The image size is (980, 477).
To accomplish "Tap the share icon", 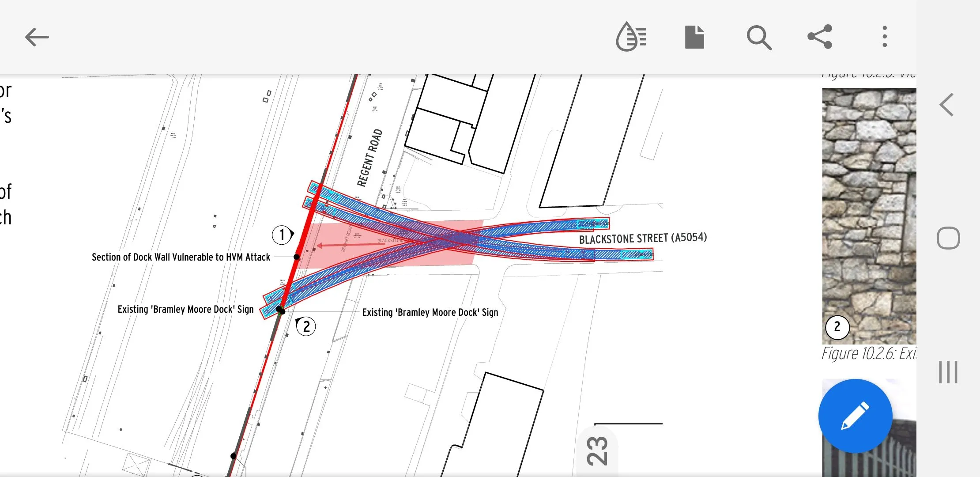I will click(820, 37).
